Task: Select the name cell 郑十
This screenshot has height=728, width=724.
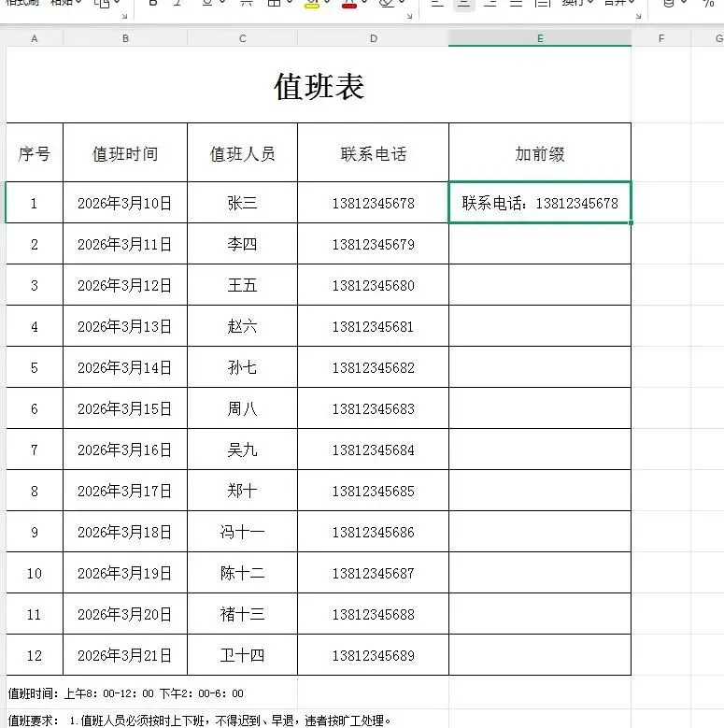Action: 242,491
